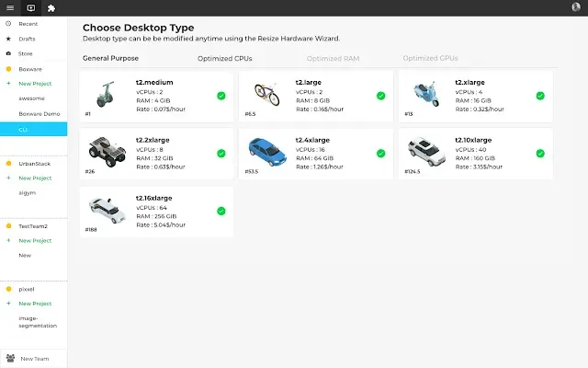588x368 pixels.
Task: Click the segway image on t2.medium card
Action: click(105, 94)
